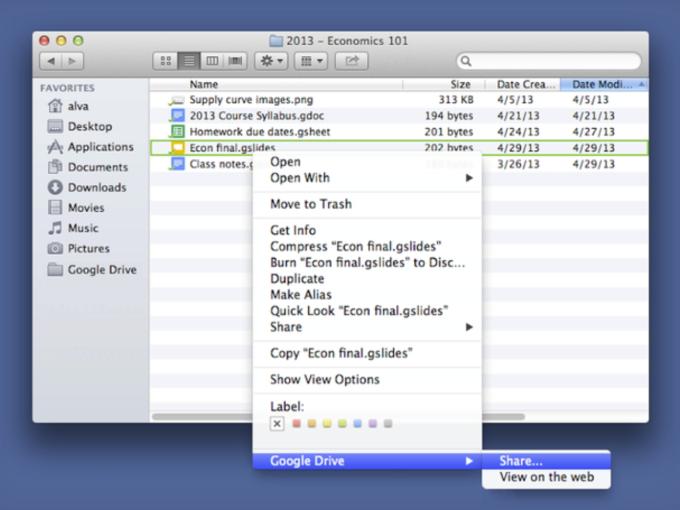Open the Action gear menu
680x510 pixels.
pyautogui.click(x=271, y=61)
